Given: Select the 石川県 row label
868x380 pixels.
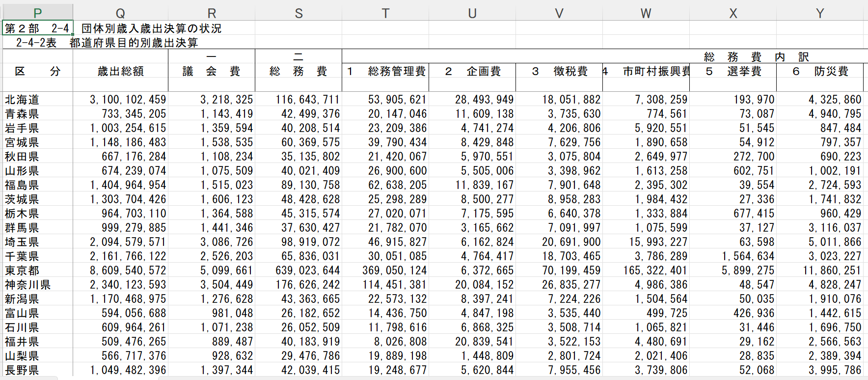Looking at the screenshot, I should click(37, 327).
